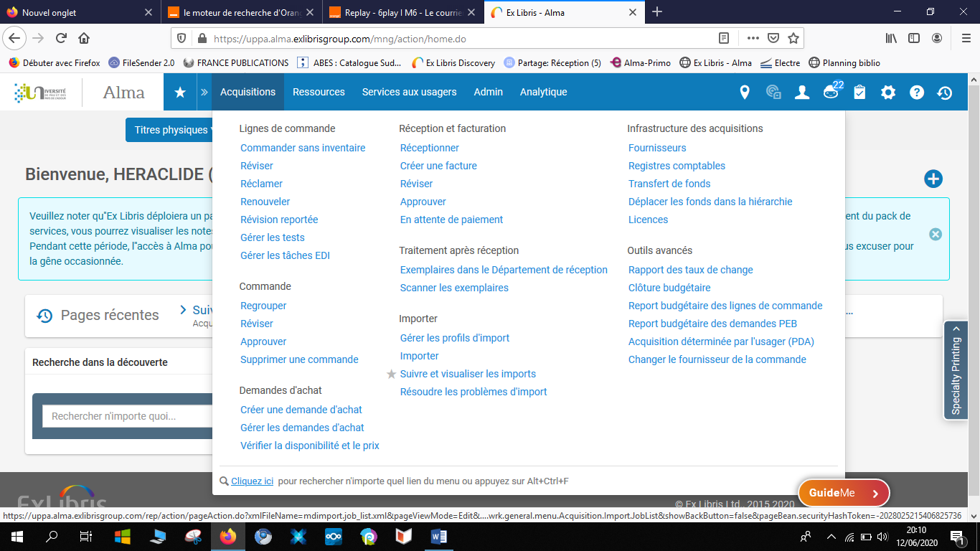
Task: Open the user profile icon menu
Action: point(802,92)
